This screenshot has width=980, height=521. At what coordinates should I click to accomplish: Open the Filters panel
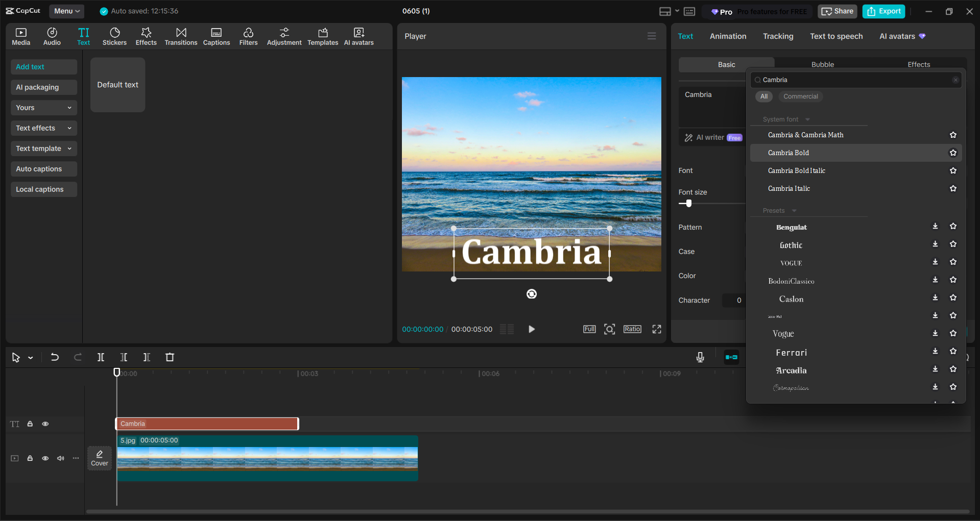tap(248, 36)
